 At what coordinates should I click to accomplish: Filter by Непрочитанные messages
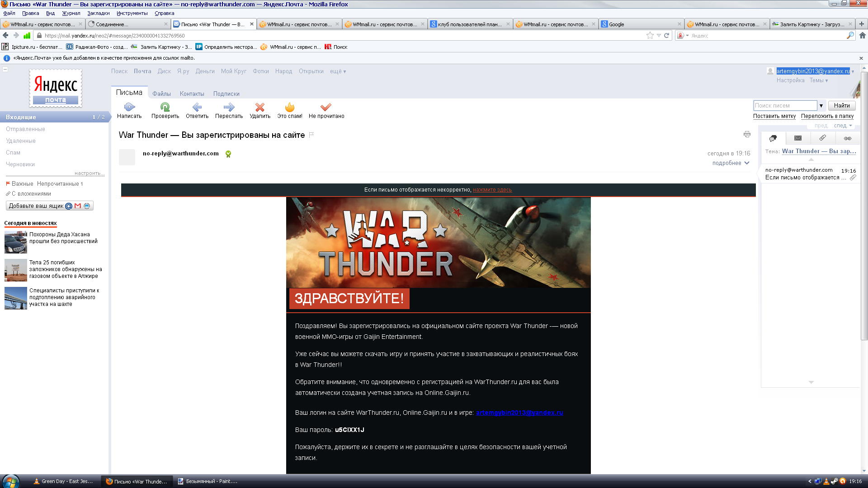(x=60, y=184)
